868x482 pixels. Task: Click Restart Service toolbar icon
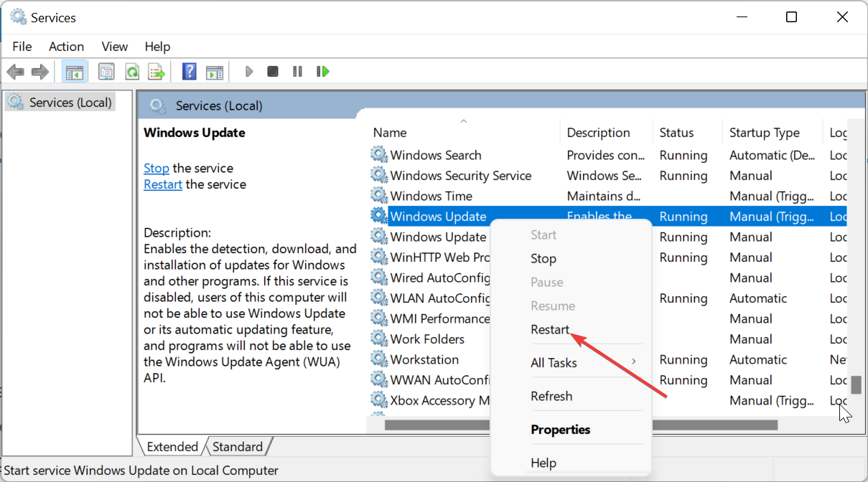pyautogui.click(x=323, y=72)
